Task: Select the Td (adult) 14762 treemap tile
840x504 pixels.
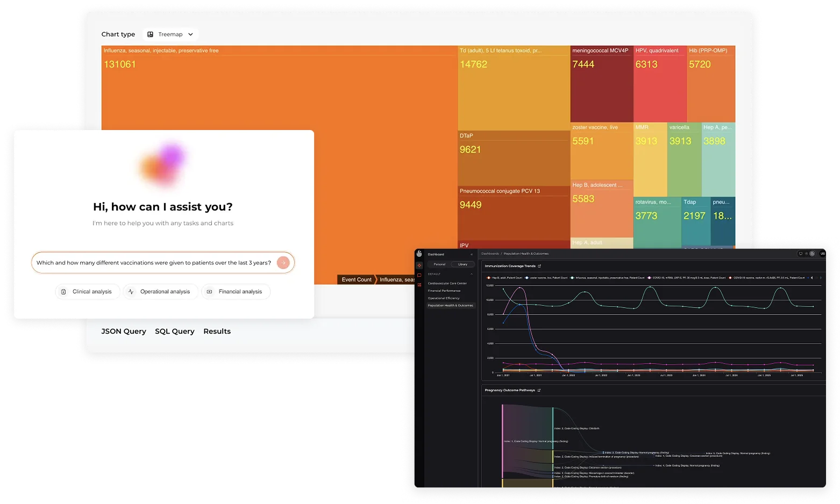Action: (x=514, y=88)
